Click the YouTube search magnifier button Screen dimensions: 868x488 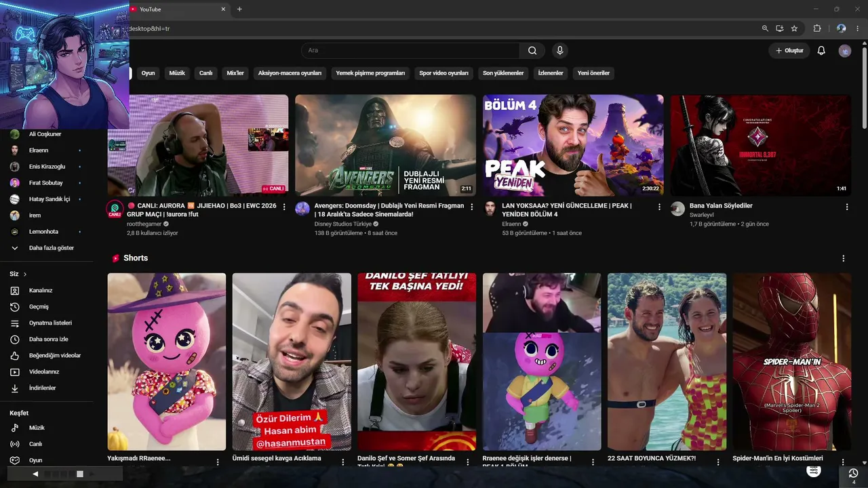(532, 50)
